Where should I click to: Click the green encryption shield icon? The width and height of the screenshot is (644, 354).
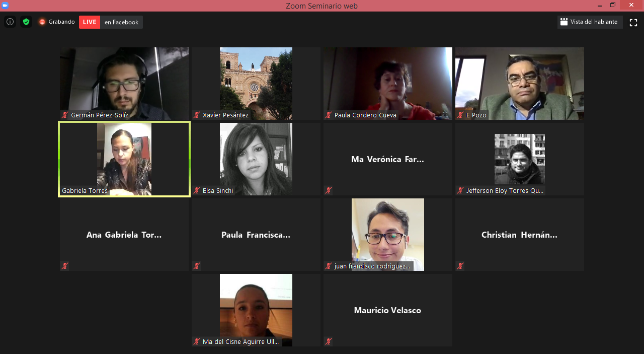26,22
